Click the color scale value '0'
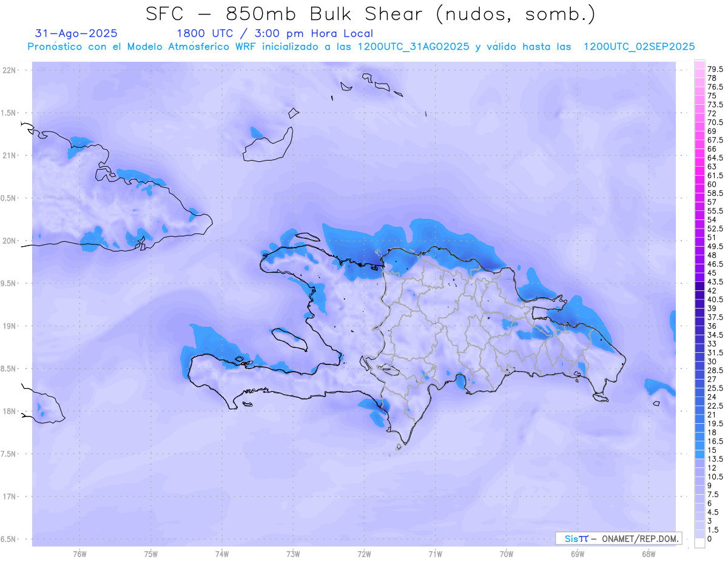 710,538
